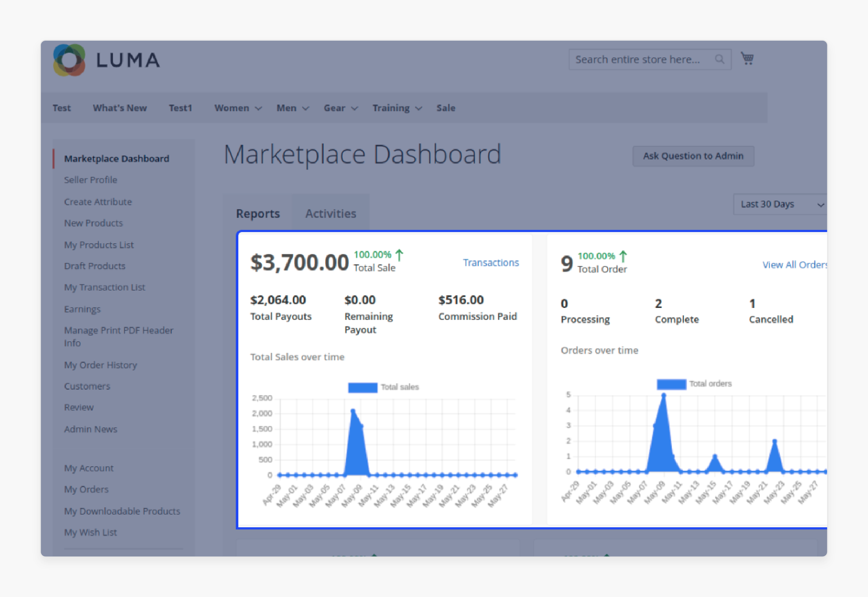Open the View All Orders link
Image resolution: width=868 pixels, height=597 pixels.
tap(795, 265)
